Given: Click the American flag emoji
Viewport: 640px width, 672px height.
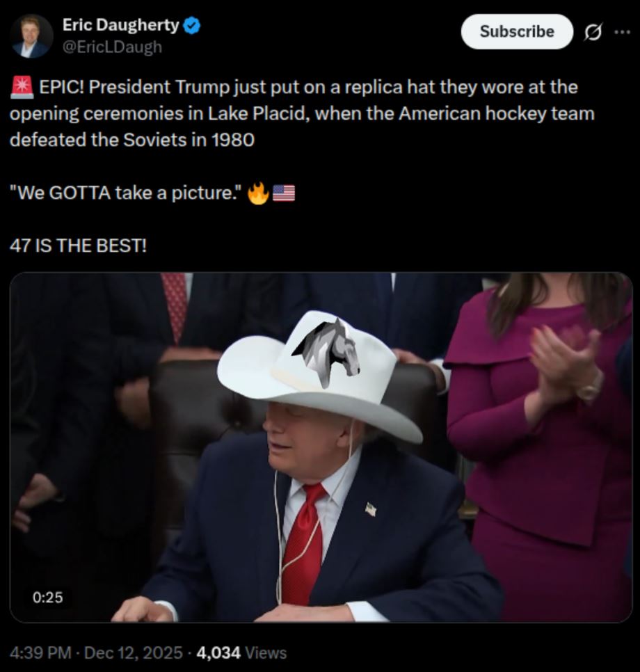Looking at the screenshot, I should click(x=283, y=193).
